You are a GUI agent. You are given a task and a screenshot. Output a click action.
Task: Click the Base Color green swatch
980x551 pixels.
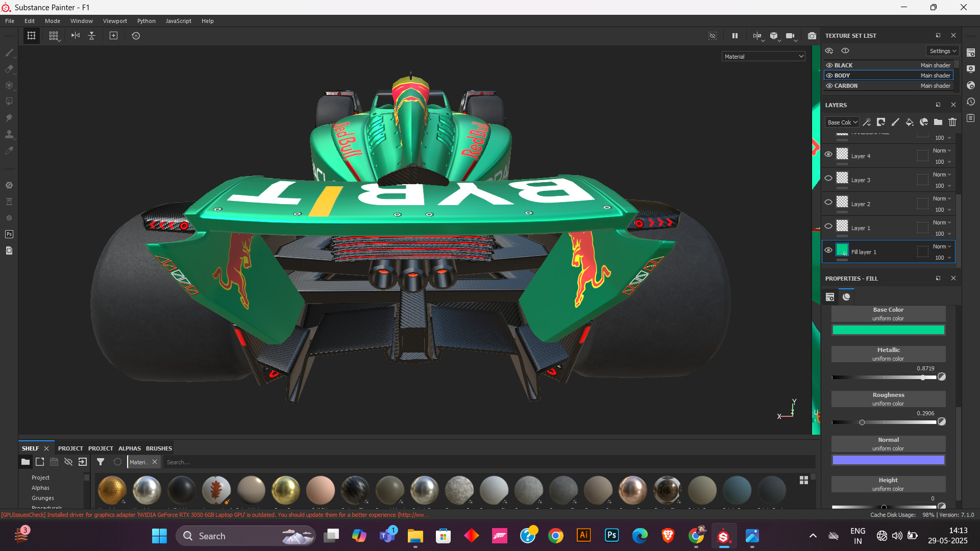point(888,330)
